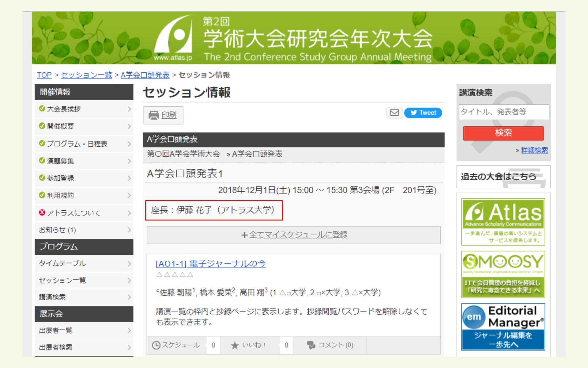Click the SMOOSY smiley banner
The image size is (588, 368).
pyautogui.click(x=503, y=274)
